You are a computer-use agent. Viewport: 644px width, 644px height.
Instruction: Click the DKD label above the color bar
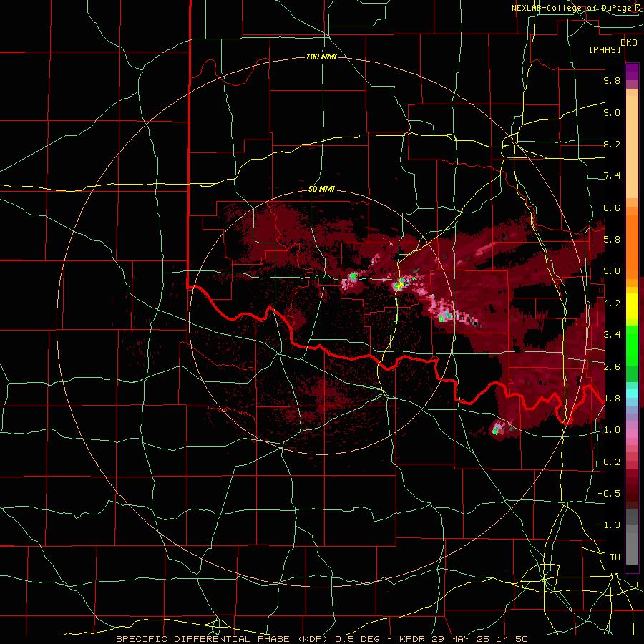click(629, 42)
